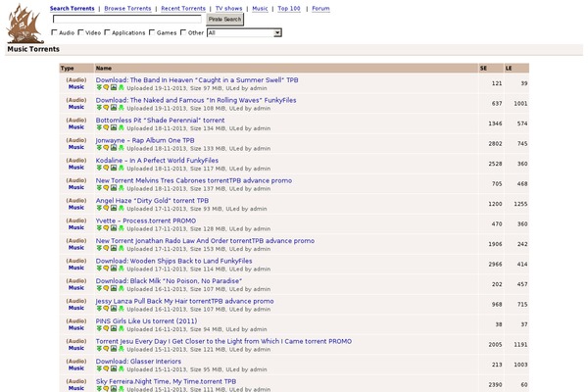The image size is (588, 392).
Task: Open PINS Girls Like Us torrent link
Action: (146, 321)
